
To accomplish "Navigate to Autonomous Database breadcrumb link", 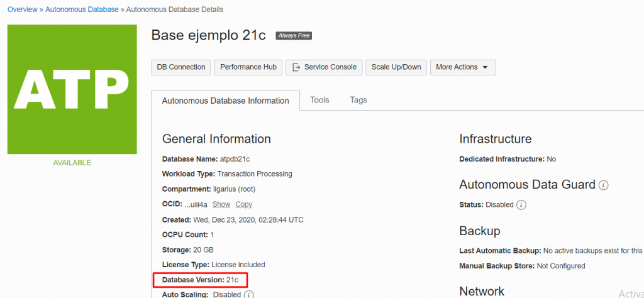I will click(x=82, y=9).
